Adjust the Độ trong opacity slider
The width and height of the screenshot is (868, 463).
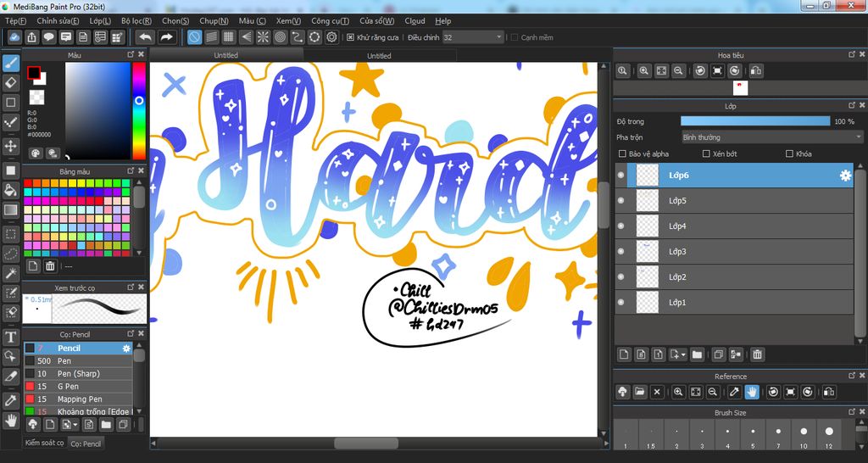755,121
